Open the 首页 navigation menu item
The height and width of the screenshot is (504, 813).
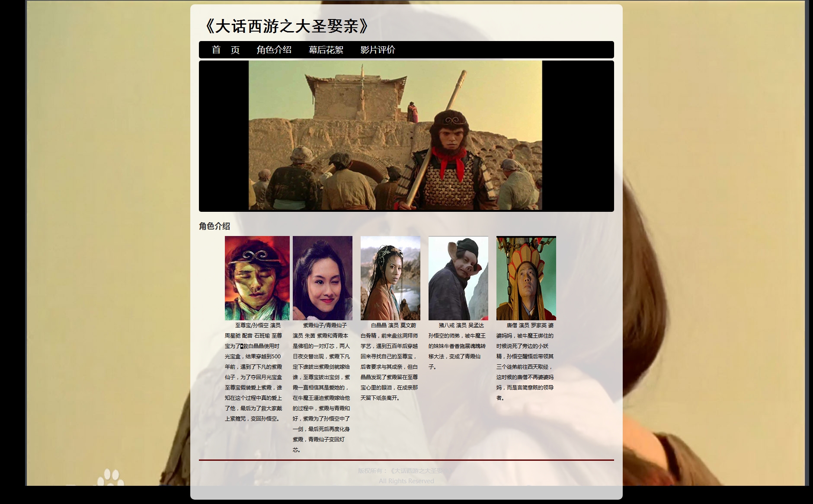pos(225,50)
